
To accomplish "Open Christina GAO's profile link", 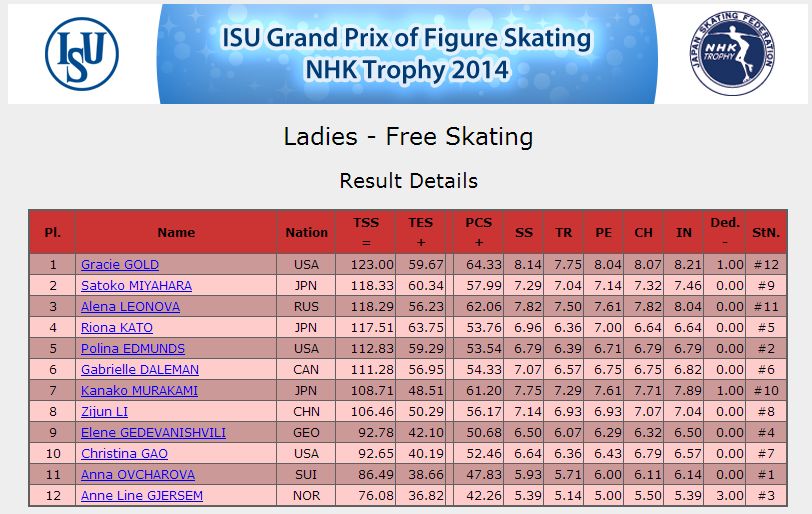I will point(124,453).
